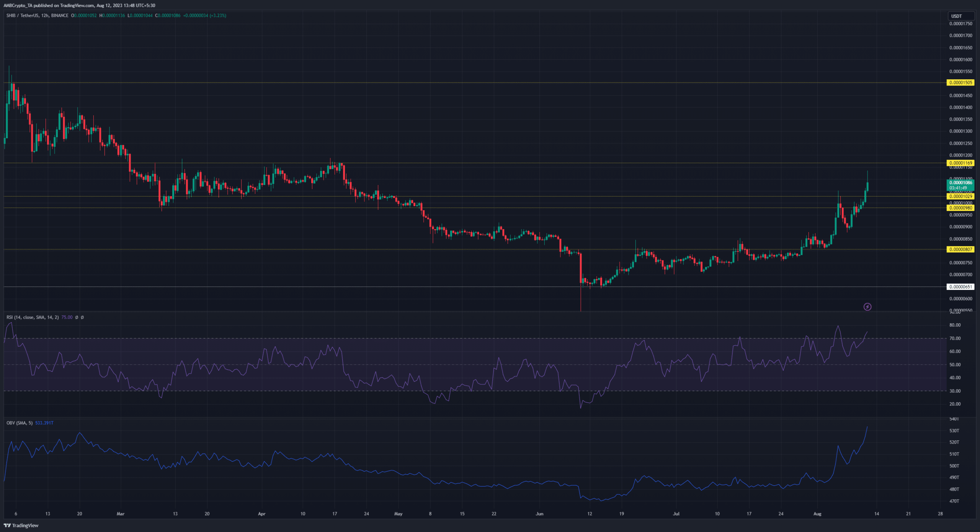Click the purple lightning bolt icon
The image size is (980, 532).
867,307
